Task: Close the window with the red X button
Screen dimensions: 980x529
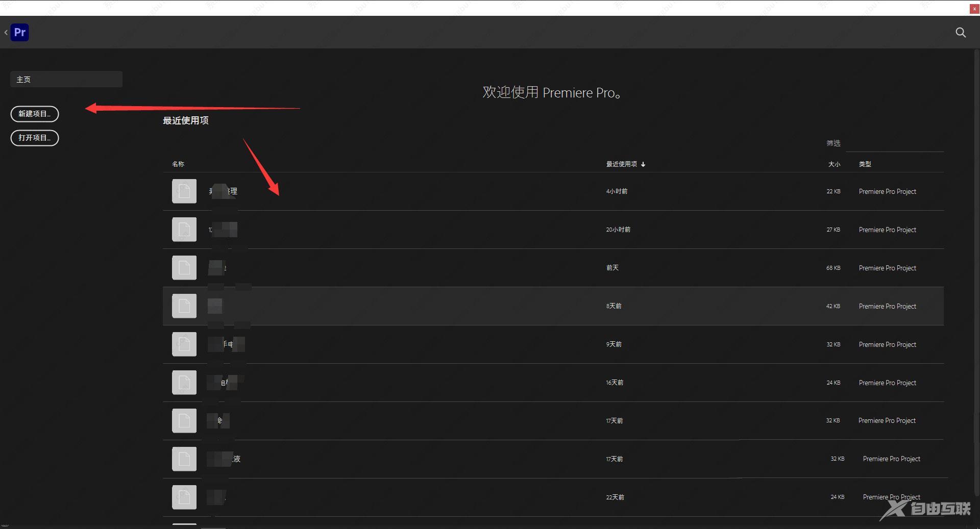Action: (x=974, y=9)
